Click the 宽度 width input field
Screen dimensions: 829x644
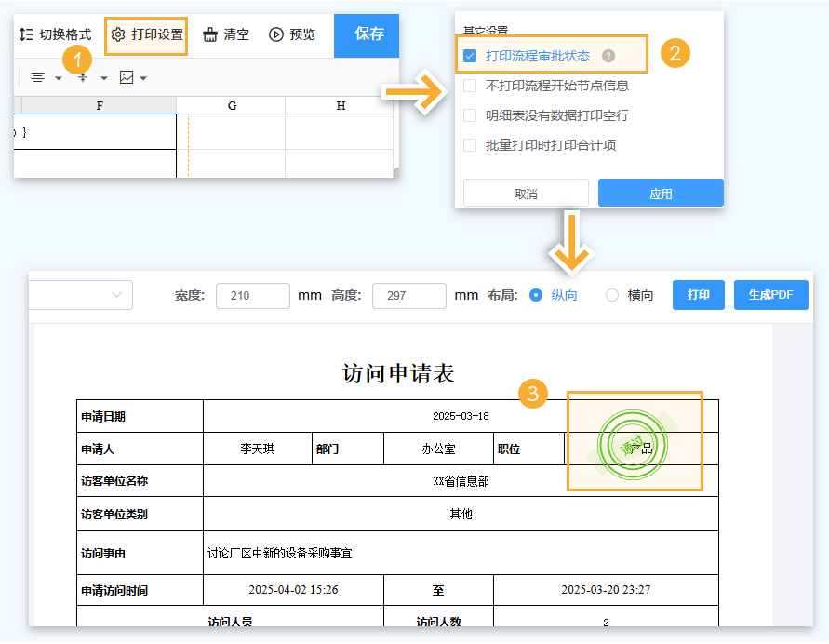(x=252, y=295)
